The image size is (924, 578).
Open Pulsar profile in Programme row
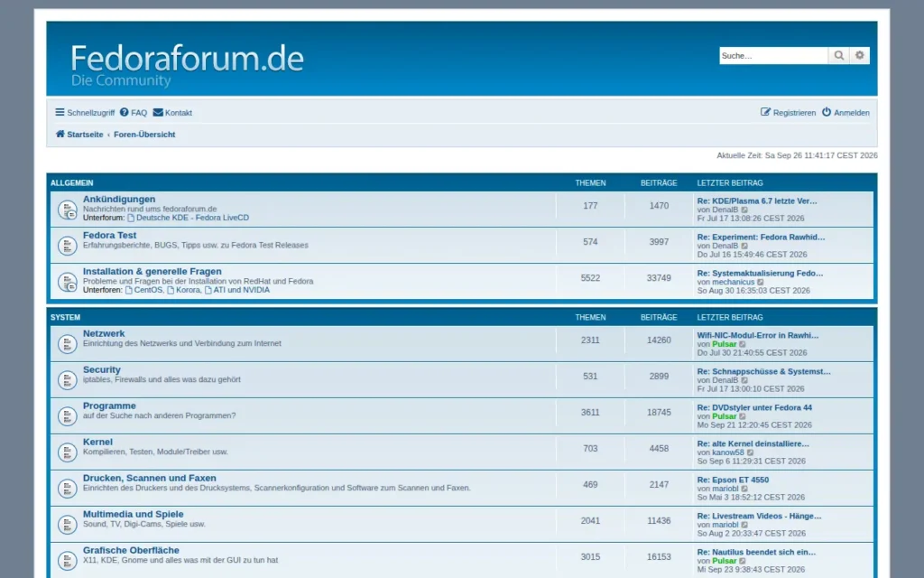click(x=725, y=416)
